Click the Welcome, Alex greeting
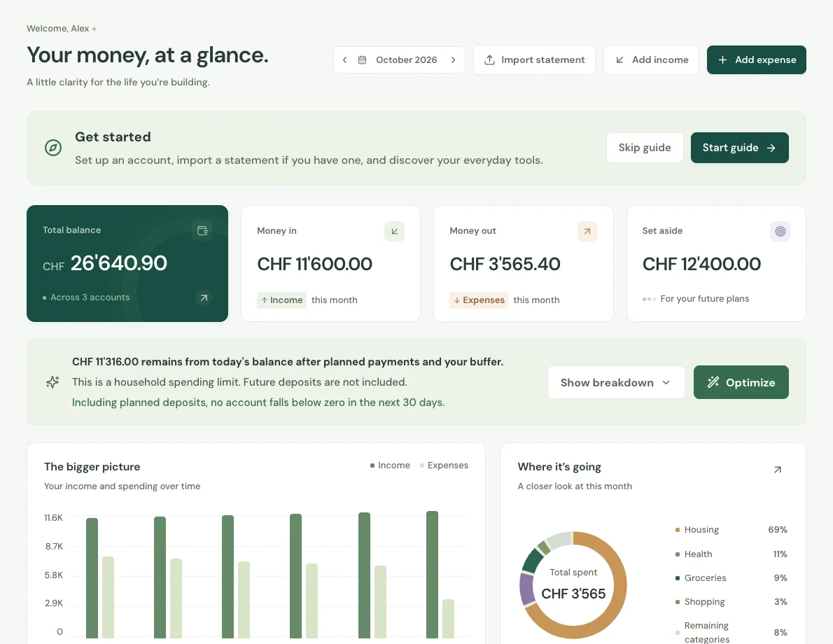Screen dimensions: 833x644 pyautogui.click(x=58, y=29)
